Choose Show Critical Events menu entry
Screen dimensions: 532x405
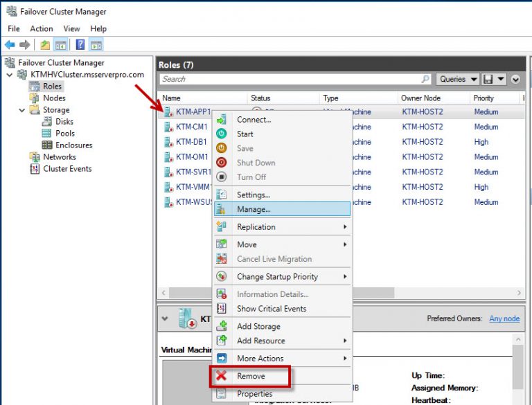coord(283,308)
